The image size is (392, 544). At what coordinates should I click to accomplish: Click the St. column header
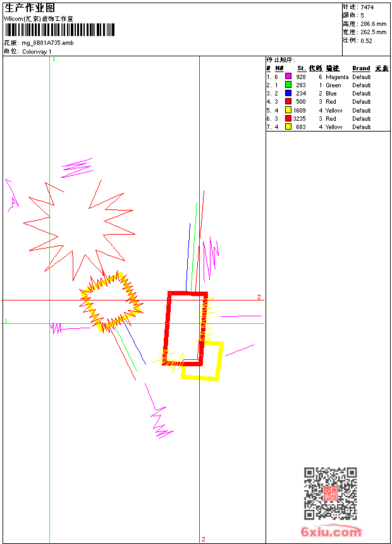(302, 68)
